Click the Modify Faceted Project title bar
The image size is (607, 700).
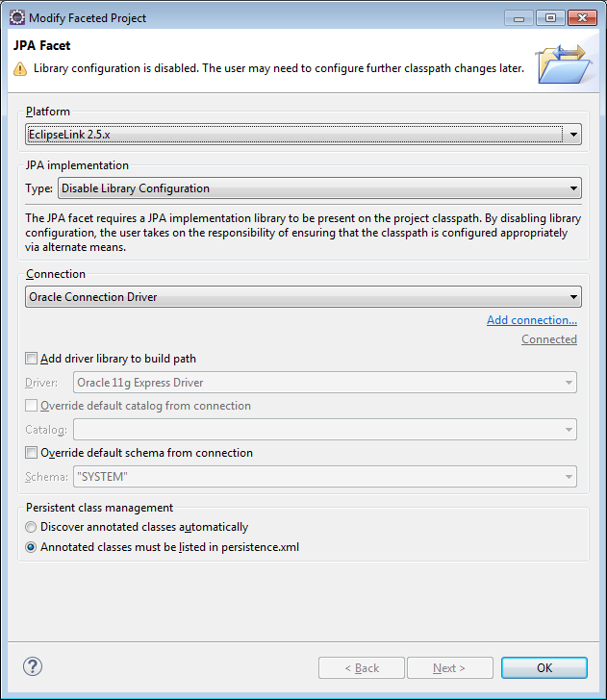tap(260, 17)
